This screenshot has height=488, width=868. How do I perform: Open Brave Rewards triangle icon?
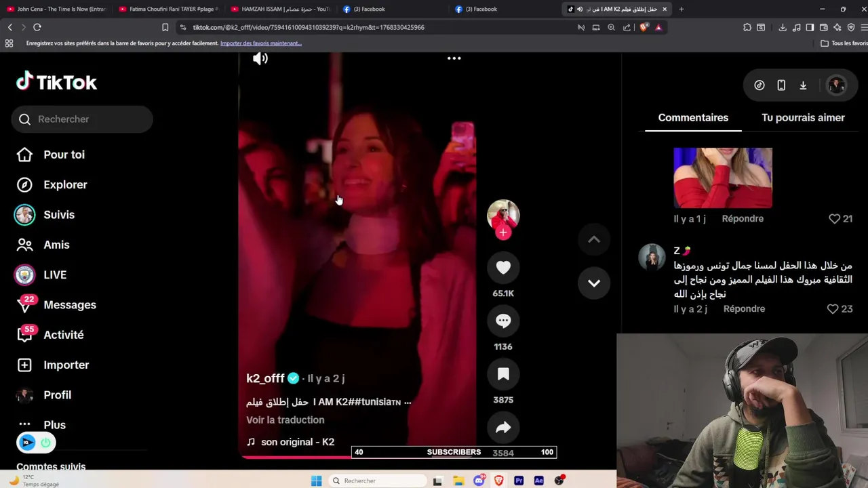tap(658, 27)
